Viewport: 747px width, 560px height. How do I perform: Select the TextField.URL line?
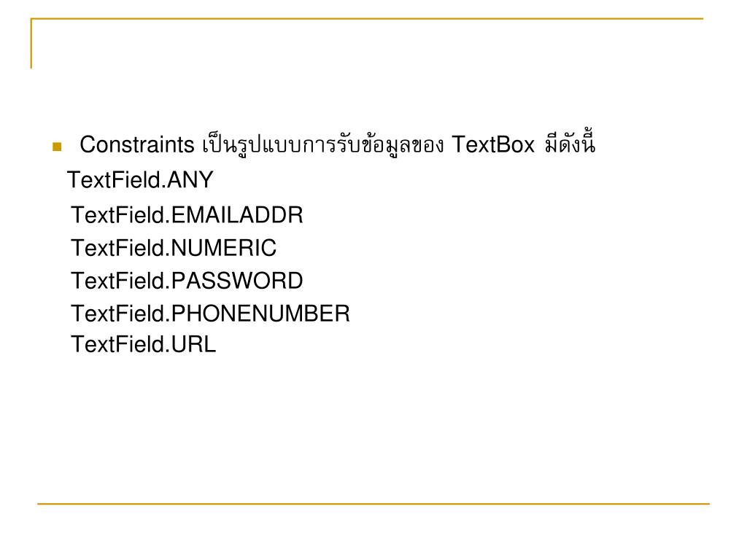coord(144,344)
